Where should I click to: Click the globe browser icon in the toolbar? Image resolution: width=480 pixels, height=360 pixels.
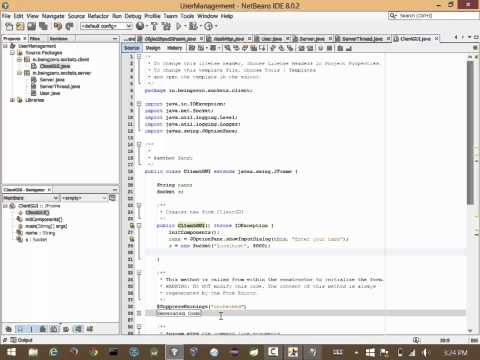tap(140, 26)
